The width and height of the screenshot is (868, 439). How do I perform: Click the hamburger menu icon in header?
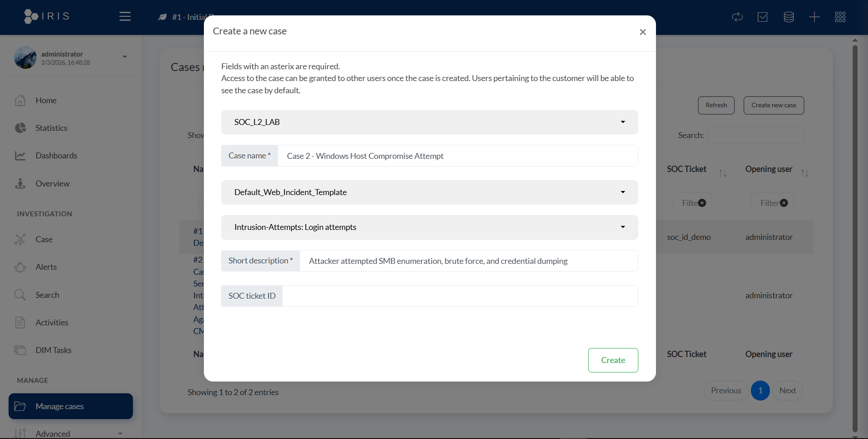[x=125, y=17]
